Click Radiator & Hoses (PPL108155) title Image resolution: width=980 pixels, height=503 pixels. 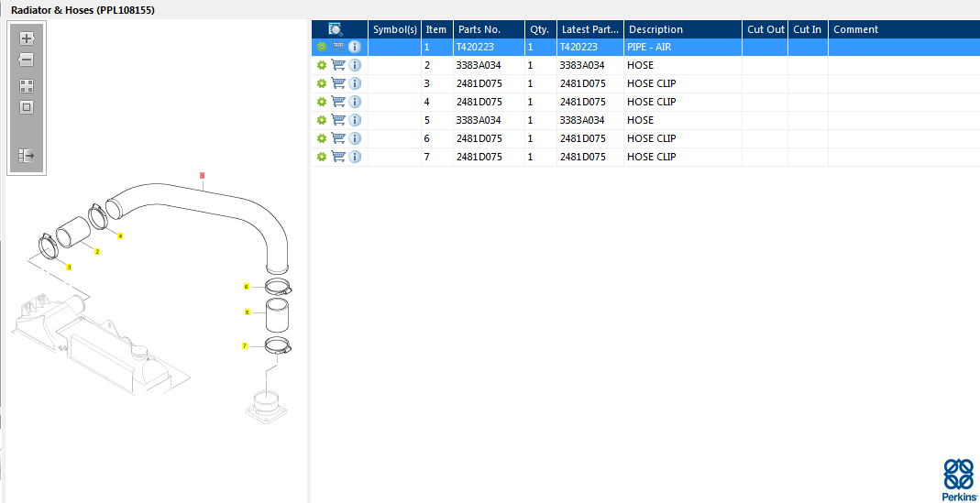[x=83, y=11]
